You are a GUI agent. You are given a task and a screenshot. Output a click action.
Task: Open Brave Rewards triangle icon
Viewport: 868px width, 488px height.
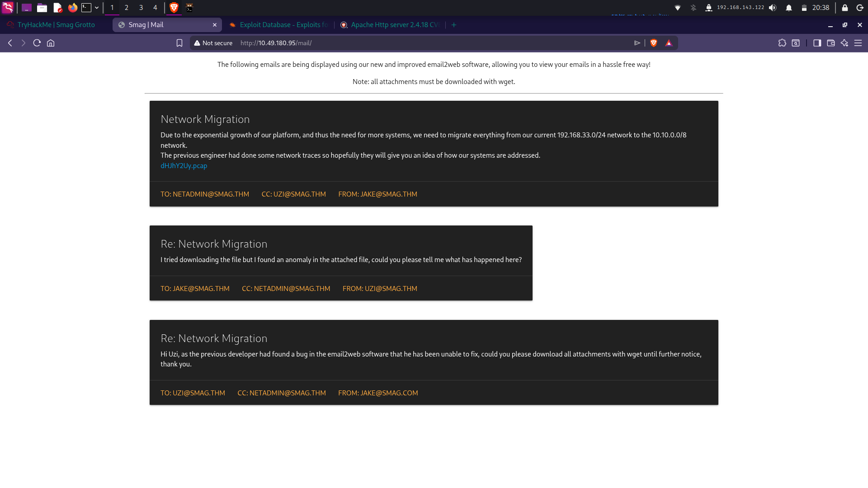(x=669, y=43)
